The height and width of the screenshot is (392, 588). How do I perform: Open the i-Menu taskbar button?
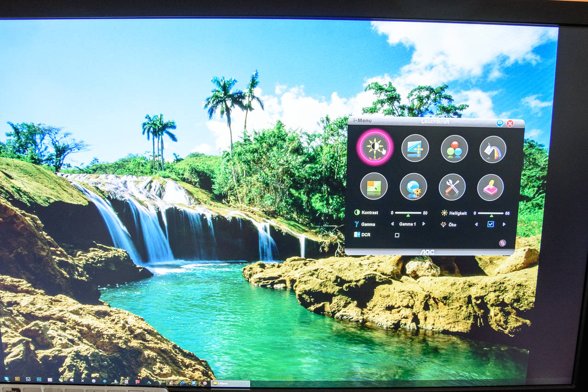point(230,383)
